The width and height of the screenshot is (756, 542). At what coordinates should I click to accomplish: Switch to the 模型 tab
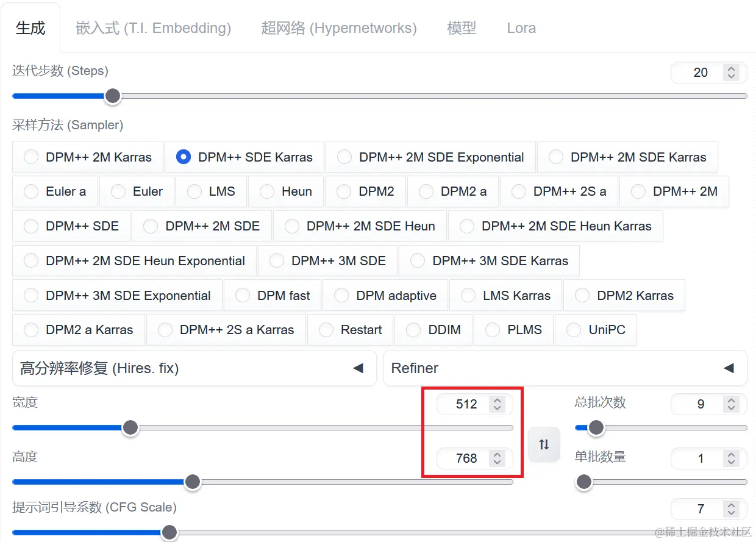(462, 28)
